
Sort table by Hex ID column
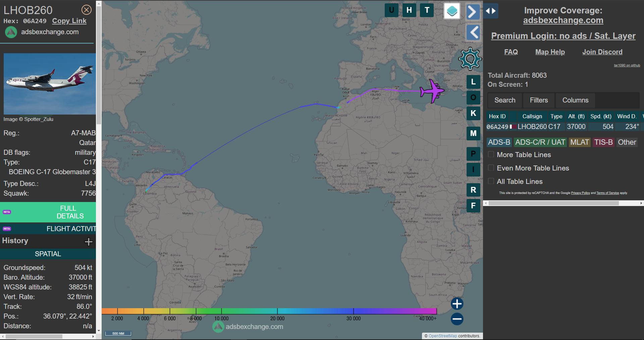tap(497, 116)
